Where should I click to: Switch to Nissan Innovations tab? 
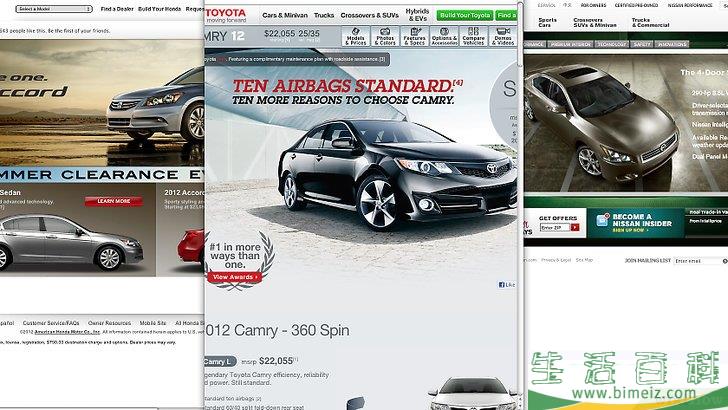click(x=672, y=45)
